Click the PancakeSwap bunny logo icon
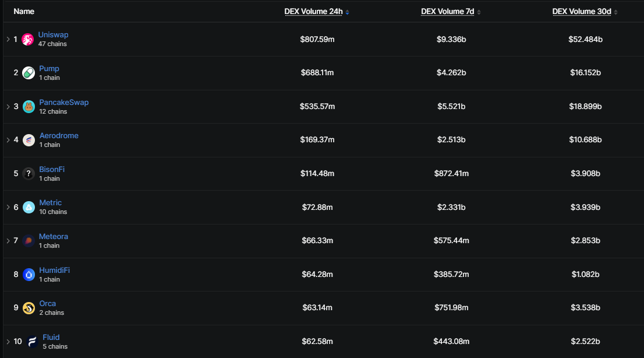Screen dimensions: 644x358 pos(29,107)
